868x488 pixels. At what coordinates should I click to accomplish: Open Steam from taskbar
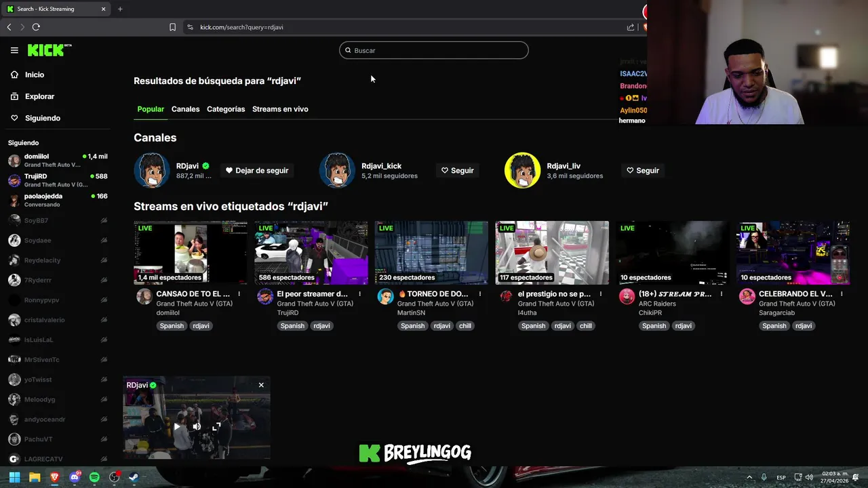pyautogui.click(x=134, y=477)
